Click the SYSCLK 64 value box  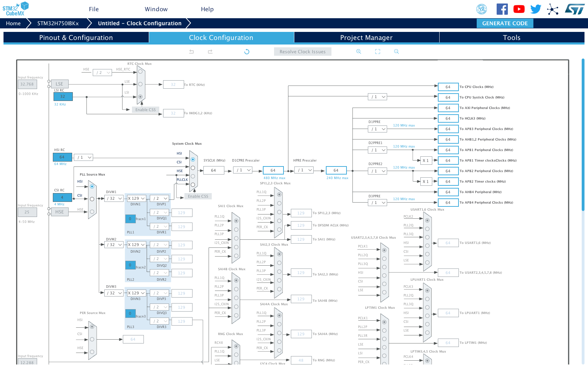pos(214,170)
